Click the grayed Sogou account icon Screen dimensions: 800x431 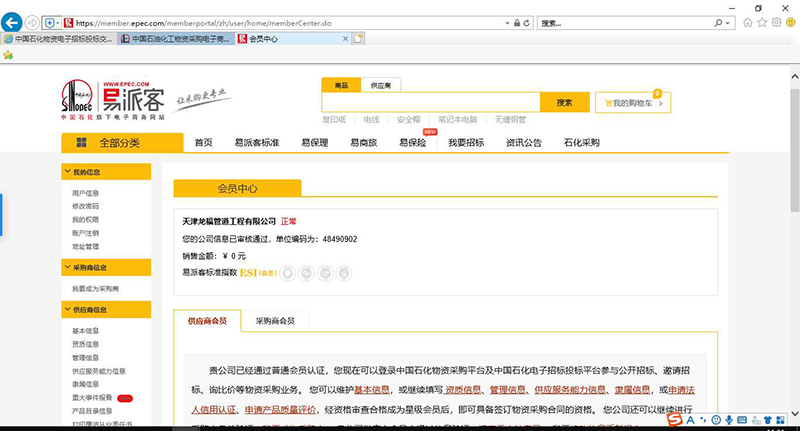[x=755, y=420]
